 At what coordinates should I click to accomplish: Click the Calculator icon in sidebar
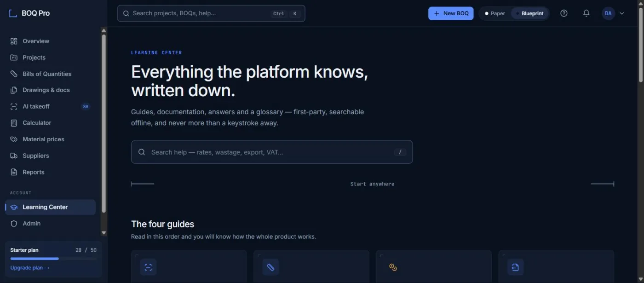pos(14,123)
